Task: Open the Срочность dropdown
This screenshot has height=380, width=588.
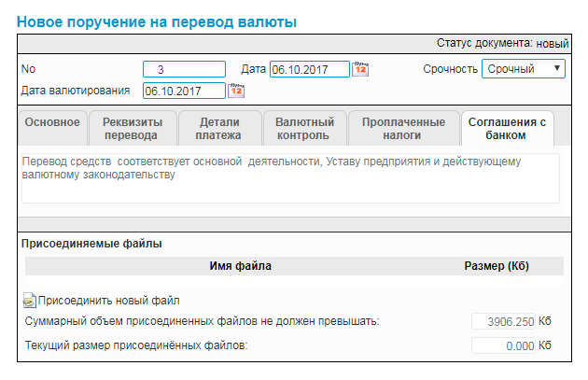Action: (x=523, y=69)
